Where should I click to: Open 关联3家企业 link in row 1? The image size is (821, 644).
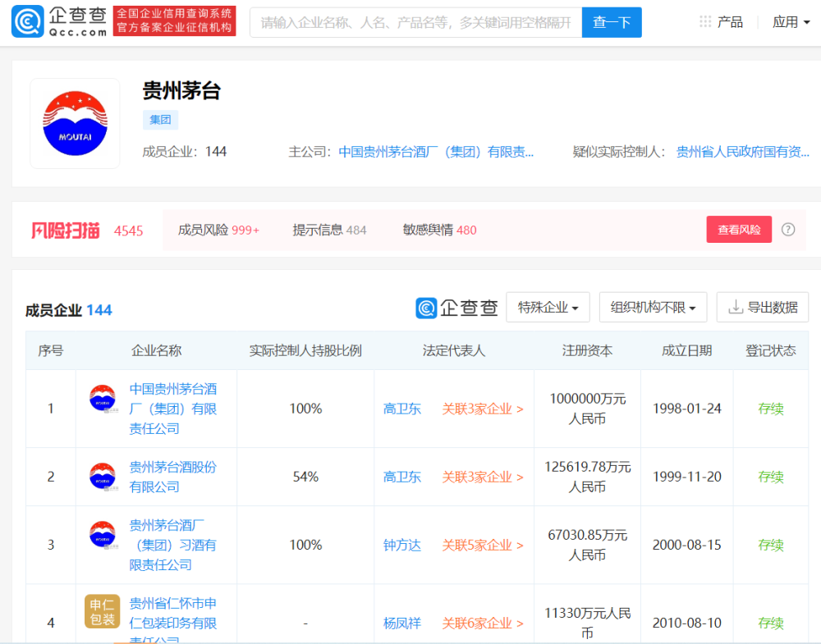pos(483,409)
